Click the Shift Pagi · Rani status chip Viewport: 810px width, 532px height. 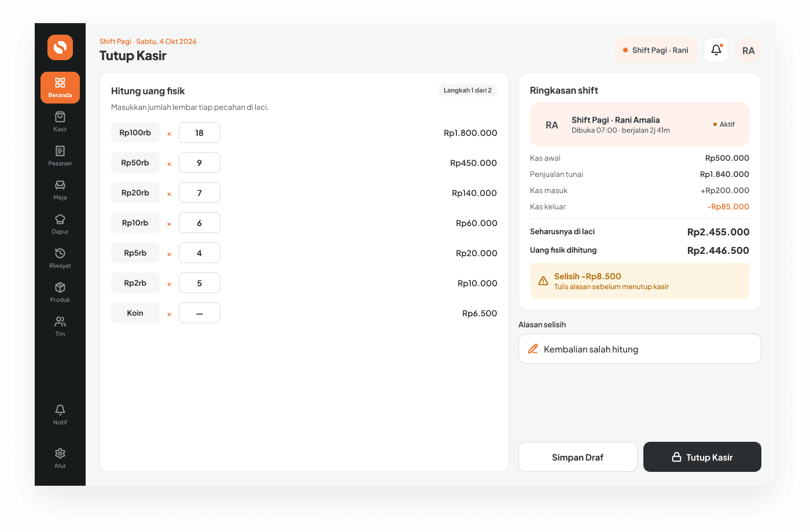(x=656, y=50)
